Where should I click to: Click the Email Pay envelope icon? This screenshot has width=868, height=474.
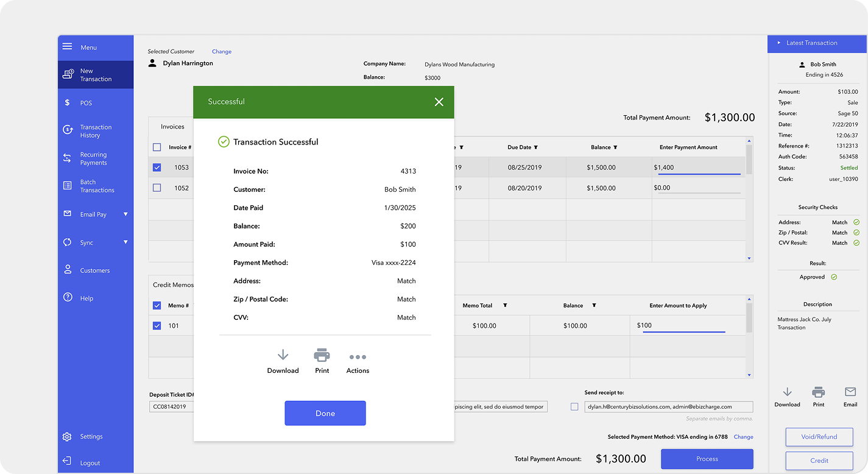[68, 214]
